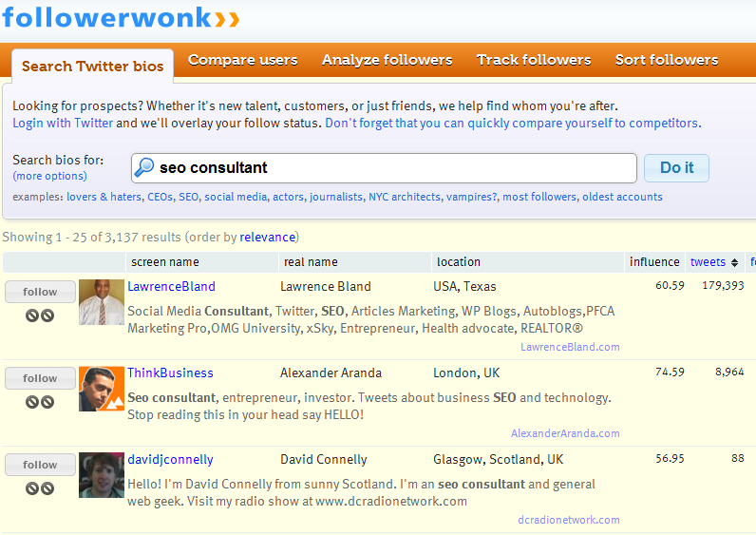Open the ThinkBusiness screen name link
The width and height of the screenshot is (756, 535).
click(170, 373)
